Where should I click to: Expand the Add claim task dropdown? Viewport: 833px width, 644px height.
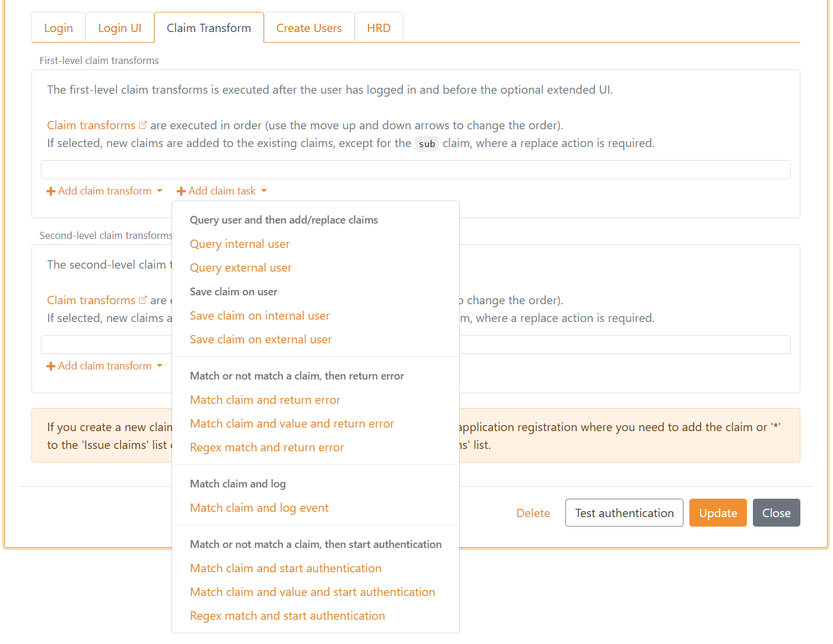[x=221, y=190]
